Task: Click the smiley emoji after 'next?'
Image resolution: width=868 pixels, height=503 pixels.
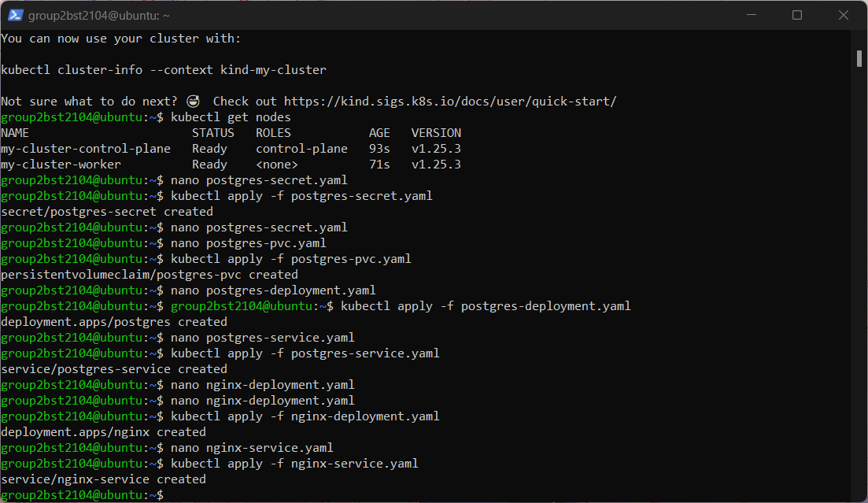Action: point(194,101)
